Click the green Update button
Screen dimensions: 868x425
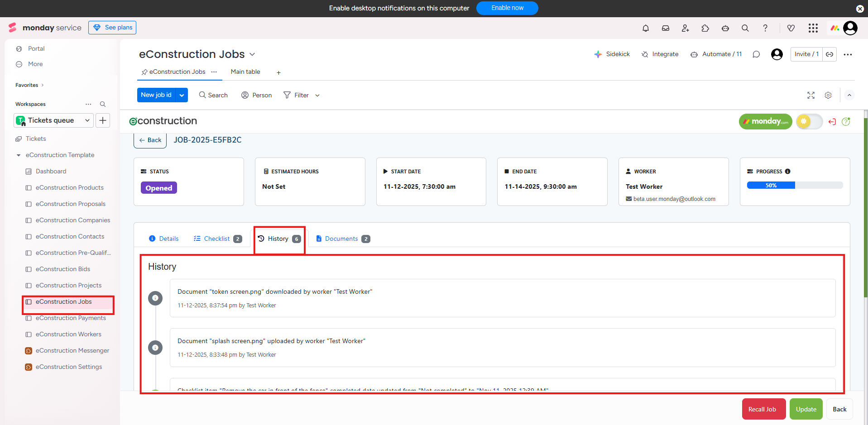coord(806,409)
